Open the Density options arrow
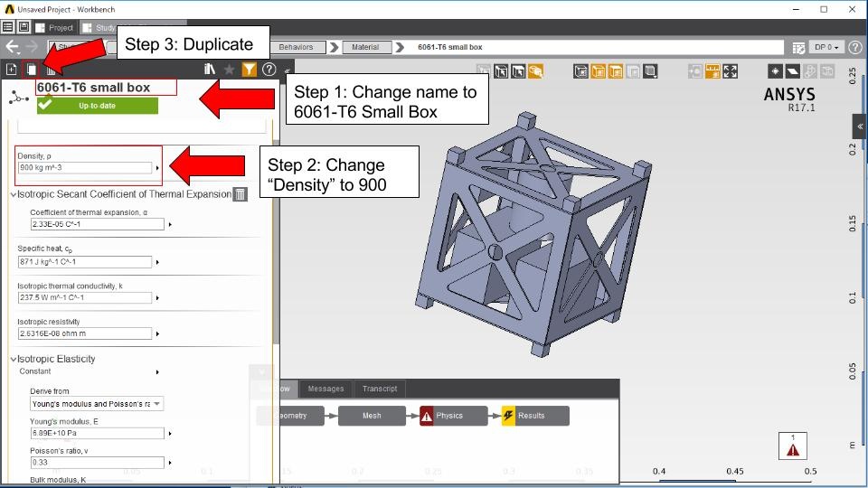Viewport: 868px width, 488px height. (x=157, y=168)
